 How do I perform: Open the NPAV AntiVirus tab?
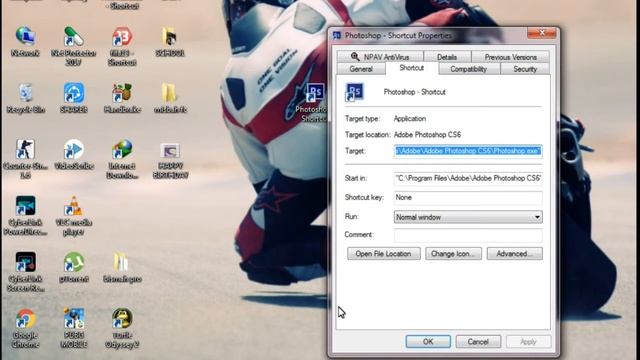380,57
